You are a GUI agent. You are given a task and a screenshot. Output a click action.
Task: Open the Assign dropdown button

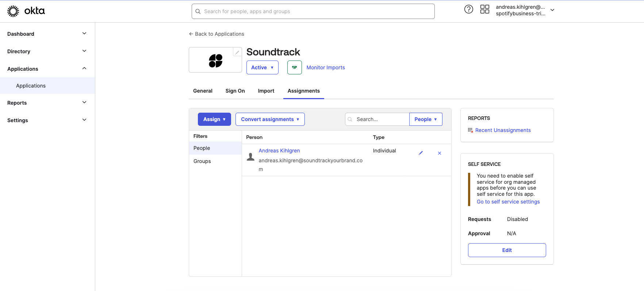click(214, 119)
